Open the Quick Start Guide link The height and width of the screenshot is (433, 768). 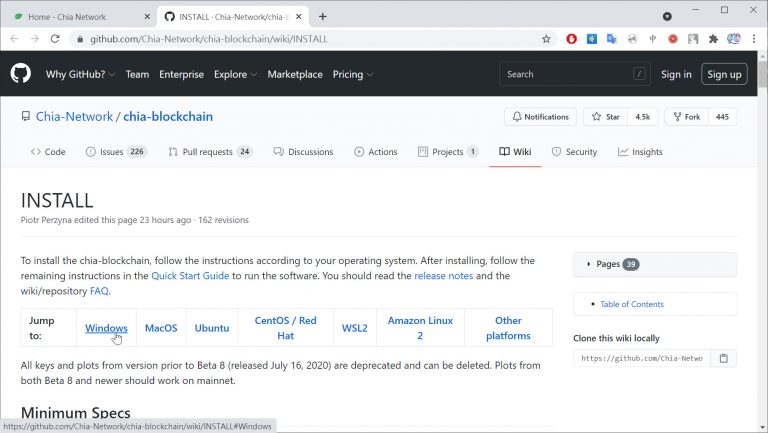(190, 276)
